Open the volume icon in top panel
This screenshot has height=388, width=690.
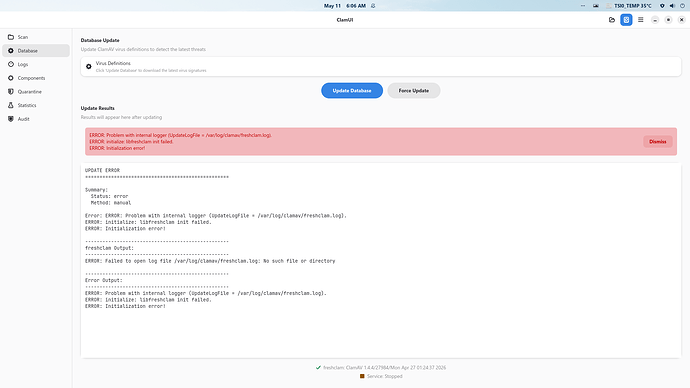tap(672, 6)
